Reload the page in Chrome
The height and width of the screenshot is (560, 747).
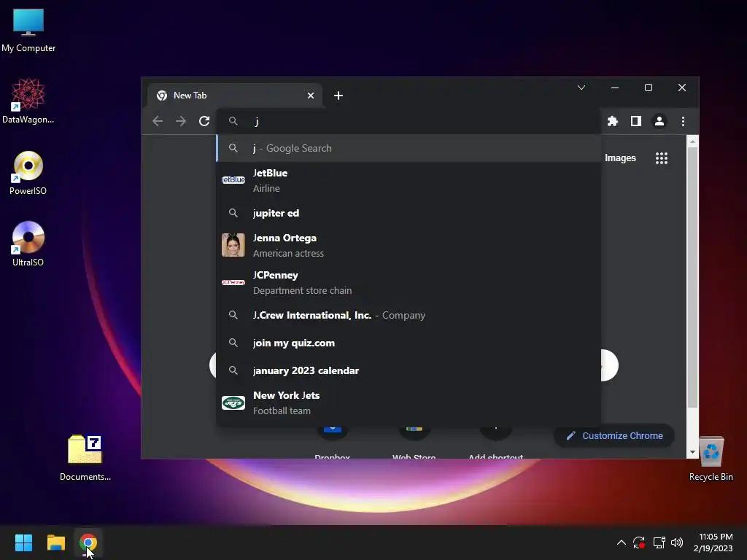[x=204, y=121]
